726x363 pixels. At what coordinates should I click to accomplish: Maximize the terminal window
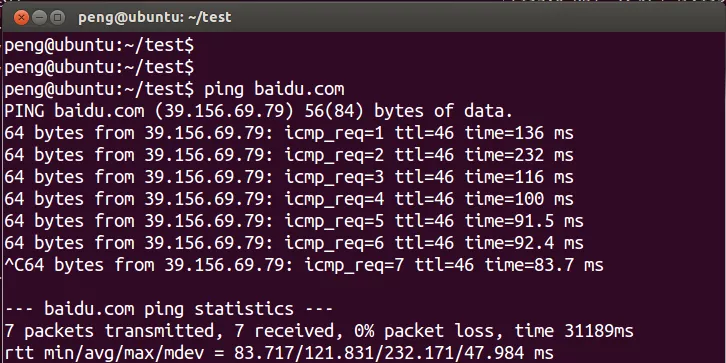57,18
